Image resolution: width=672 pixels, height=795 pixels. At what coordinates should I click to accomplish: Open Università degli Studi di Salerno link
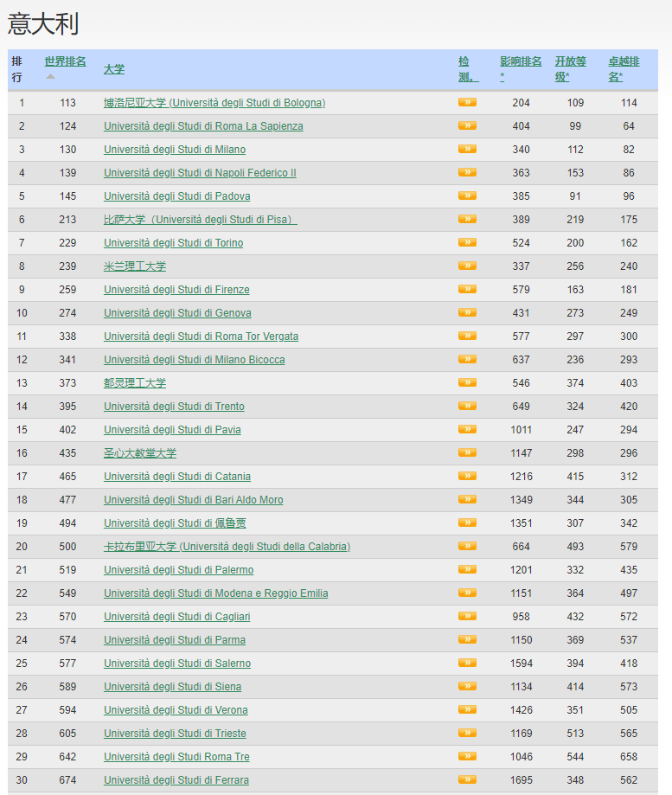[177, 664]
